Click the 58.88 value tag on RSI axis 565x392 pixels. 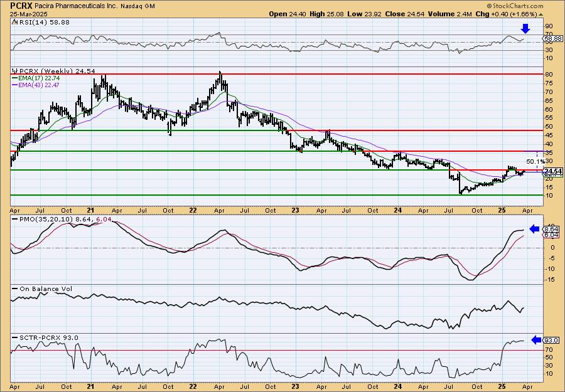(553, 38)
